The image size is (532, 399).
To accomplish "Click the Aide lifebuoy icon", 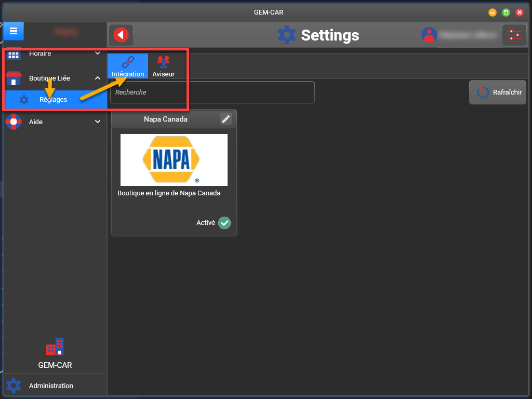I will tap(14, 122).
